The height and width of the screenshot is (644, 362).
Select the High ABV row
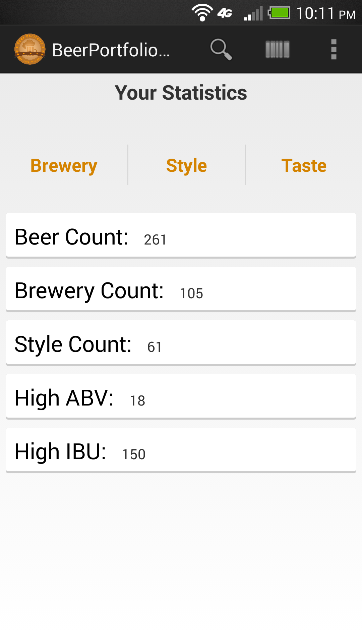(x=181, y=396)
